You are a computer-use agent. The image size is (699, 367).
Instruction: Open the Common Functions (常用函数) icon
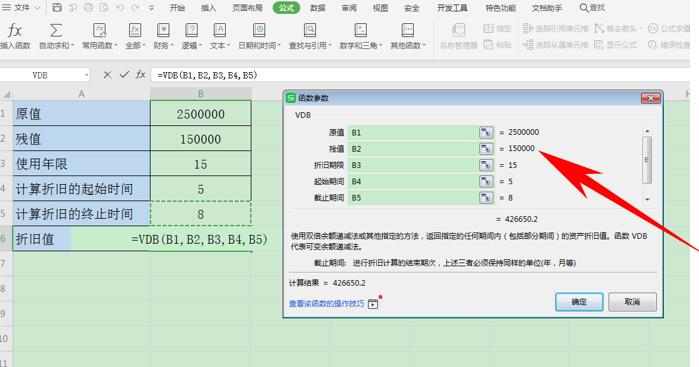click(x=99, y=30)
